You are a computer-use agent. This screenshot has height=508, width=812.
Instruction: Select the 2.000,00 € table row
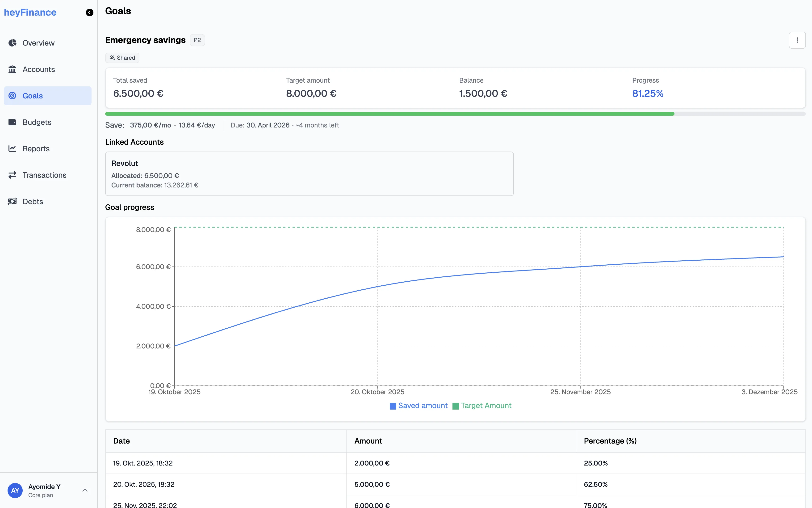tap(372, 463)
